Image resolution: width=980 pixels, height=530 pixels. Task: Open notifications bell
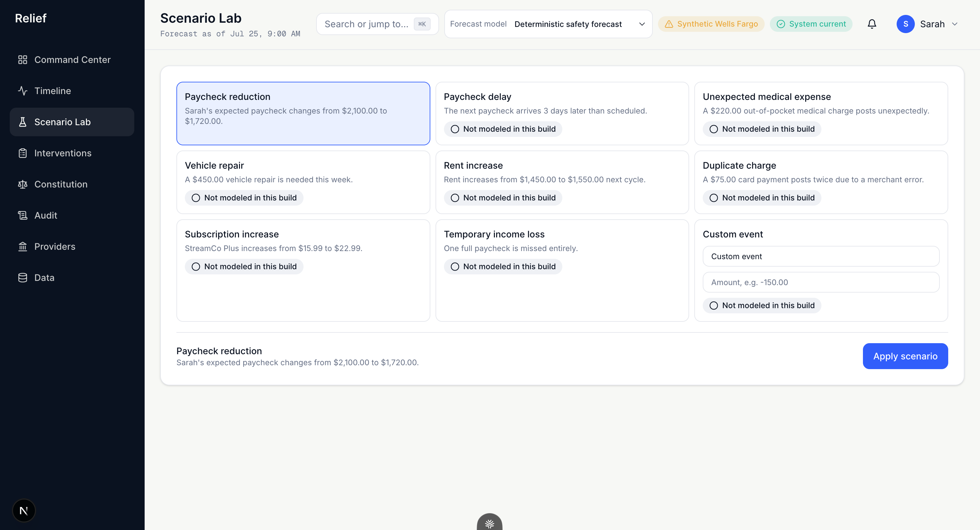pos(872,24)
